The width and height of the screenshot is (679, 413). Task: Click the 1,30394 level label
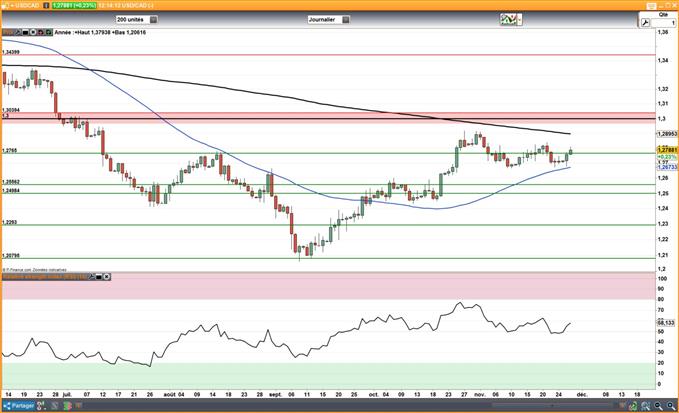tap(11, 110)
